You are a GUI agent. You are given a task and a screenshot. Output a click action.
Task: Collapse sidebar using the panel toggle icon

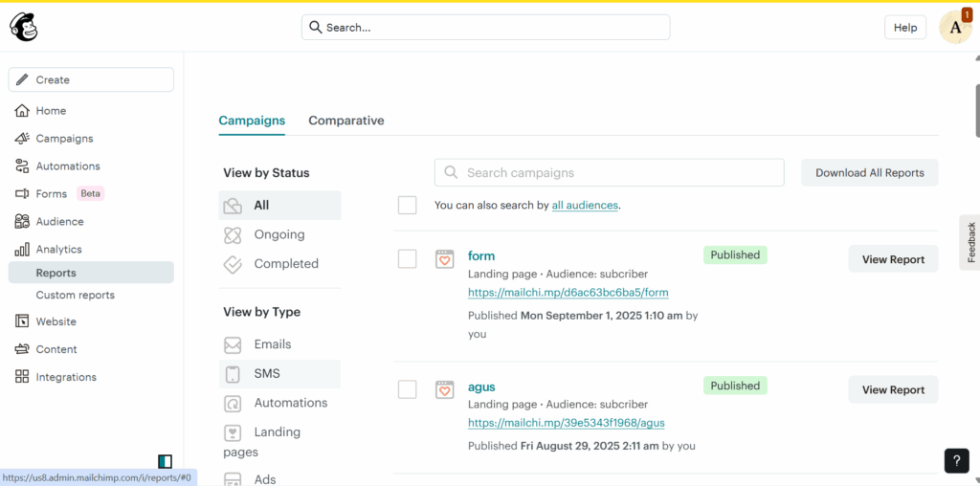(x=165, y=461)
